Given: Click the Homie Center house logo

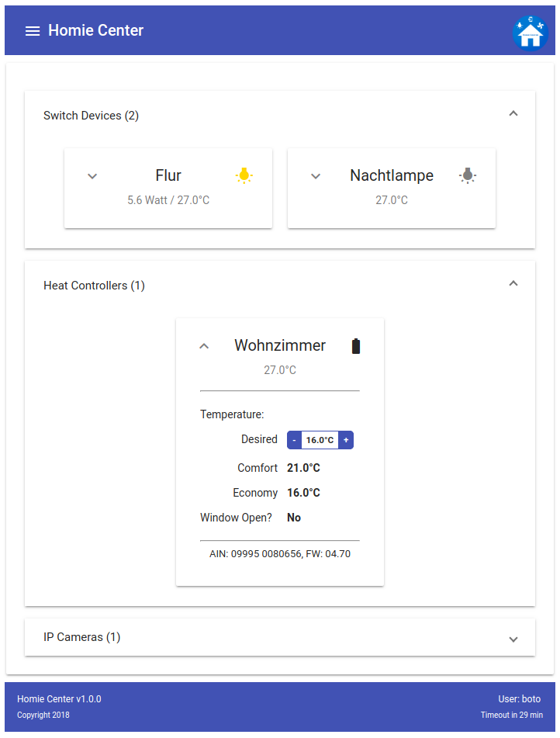Looking at the screenshot, I should (531, 33).
